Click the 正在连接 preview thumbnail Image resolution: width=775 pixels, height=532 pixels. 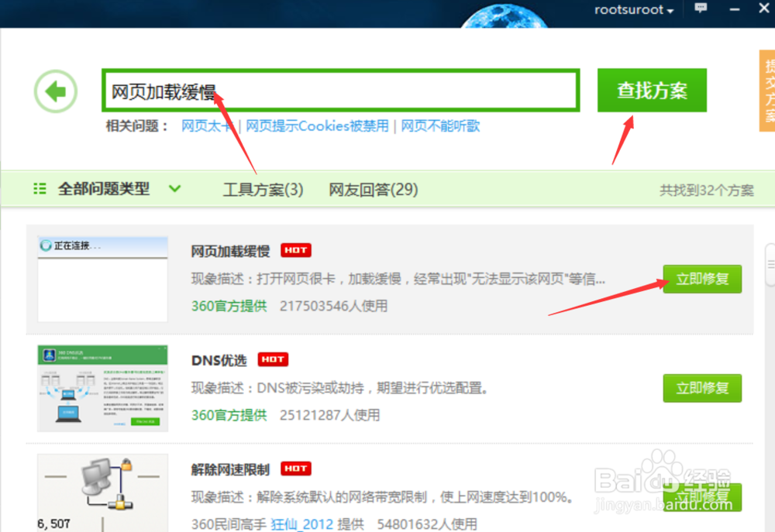click(102, 279)
